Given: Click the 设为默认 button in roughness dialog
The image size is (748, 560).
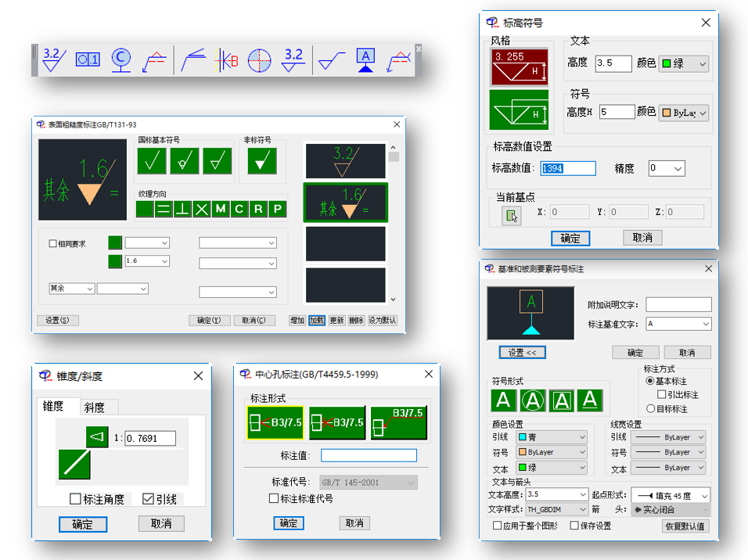Looking at the screenshot, I should coord(382,321).
